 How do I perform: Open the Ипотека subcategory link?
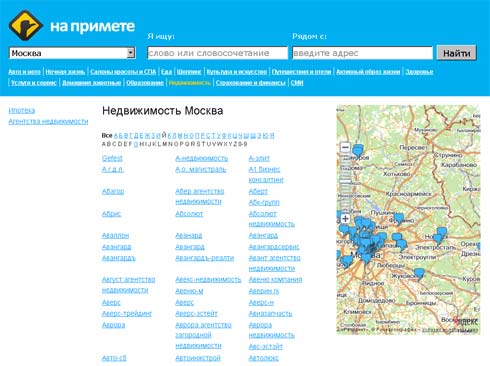(x=22, y=110)
